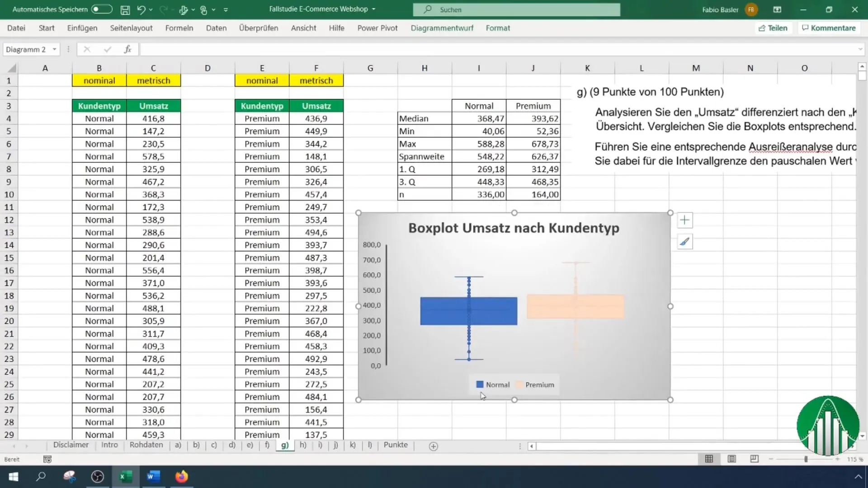Switch to the h) sheet tab
Image resolution: width=868 pixels, height=488 pixels.
303,445
